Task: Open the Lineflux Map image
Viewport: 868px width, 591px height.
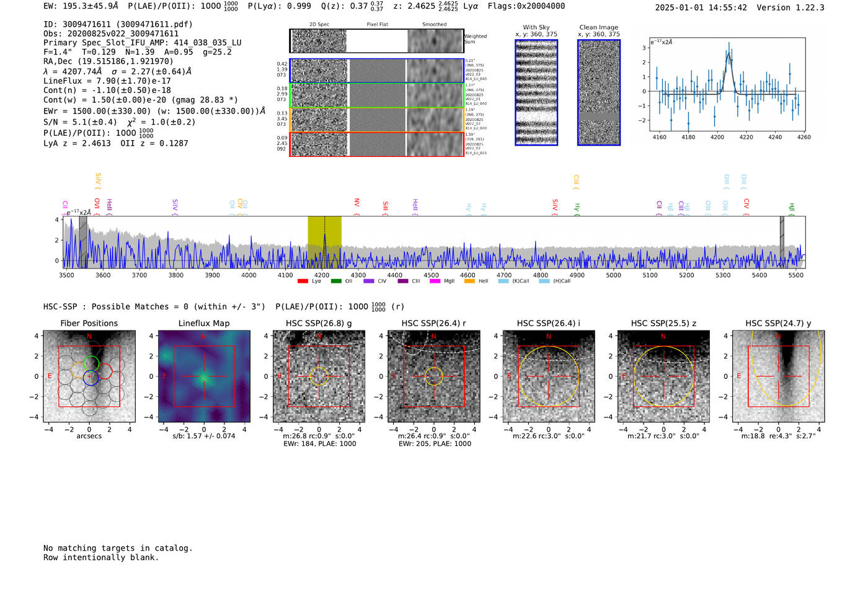Action: [x=204, y=376]
